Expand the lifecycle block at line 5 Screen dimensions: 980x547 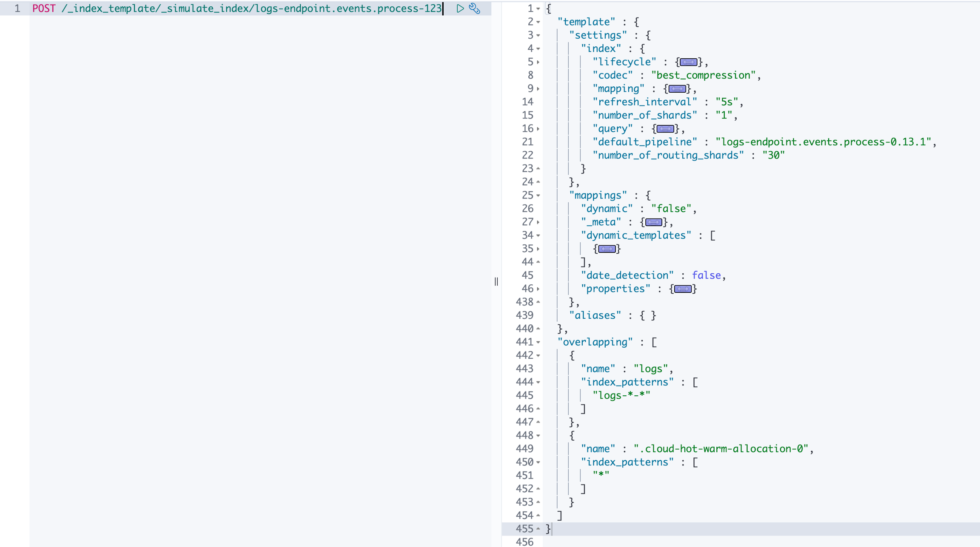point(538,62)
